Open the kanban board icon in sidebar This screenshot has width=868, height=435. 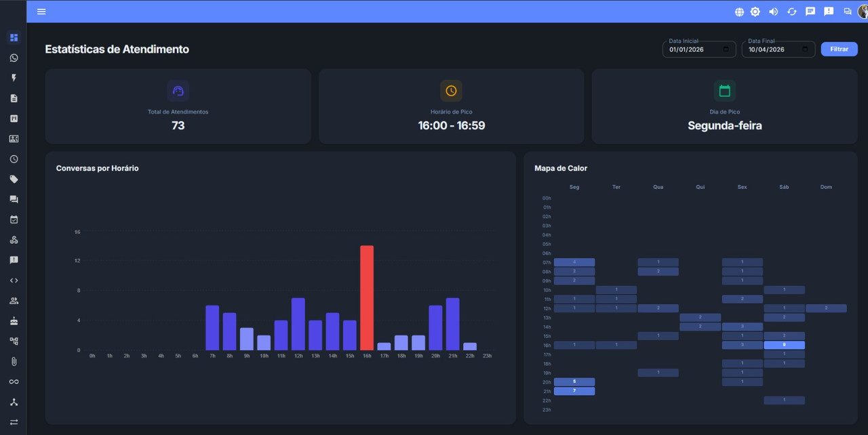[14, 119]
